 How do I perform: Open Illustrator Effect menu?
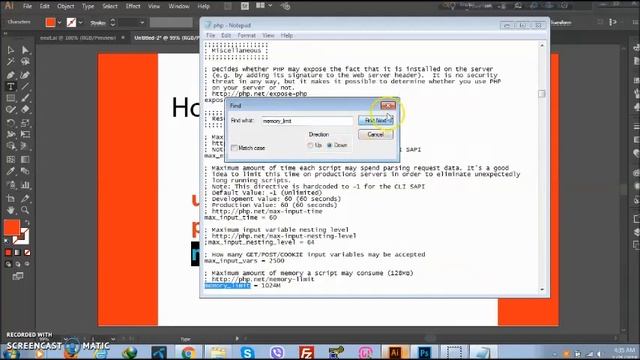[133, 6]
